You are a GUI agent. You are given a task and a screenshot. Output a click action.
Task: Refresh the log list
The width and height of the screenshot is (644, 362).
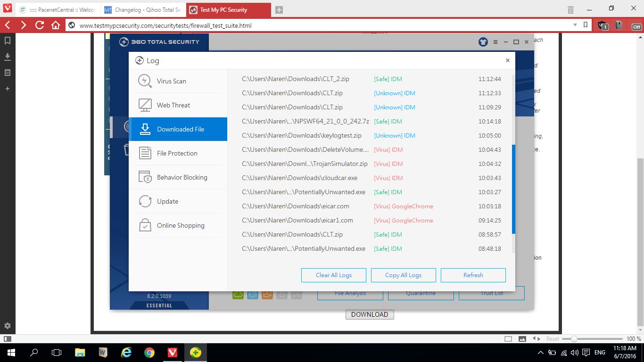473,275
